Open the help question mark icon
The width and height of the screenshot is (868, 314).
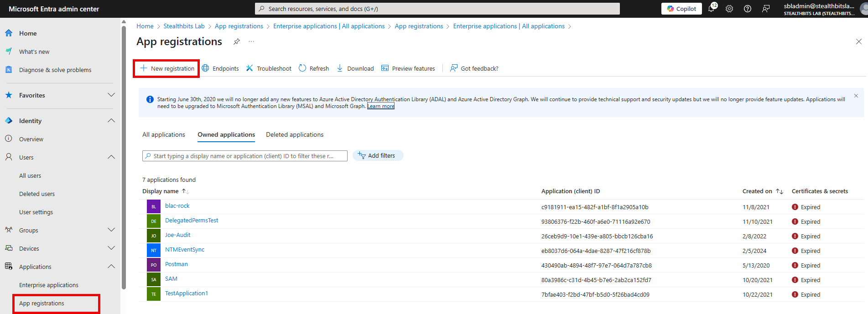pyautogui.click(x=748, y=9)
